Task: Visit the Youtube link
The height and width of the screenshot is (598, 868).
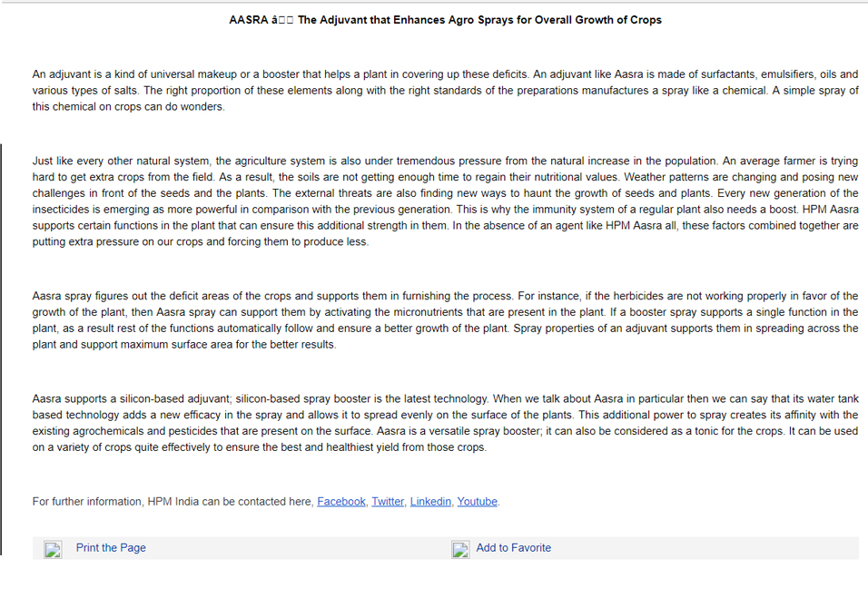Action: click(x=477, y=502)
